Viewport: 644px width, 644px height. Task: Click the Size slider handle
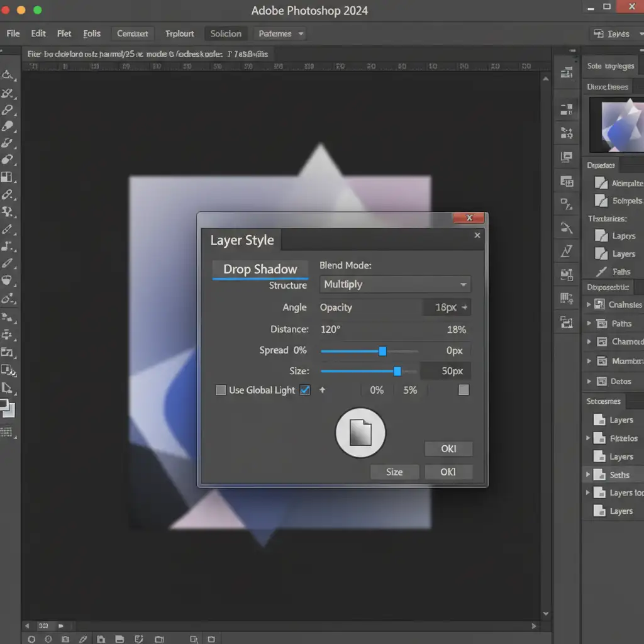tap(397, 371)
